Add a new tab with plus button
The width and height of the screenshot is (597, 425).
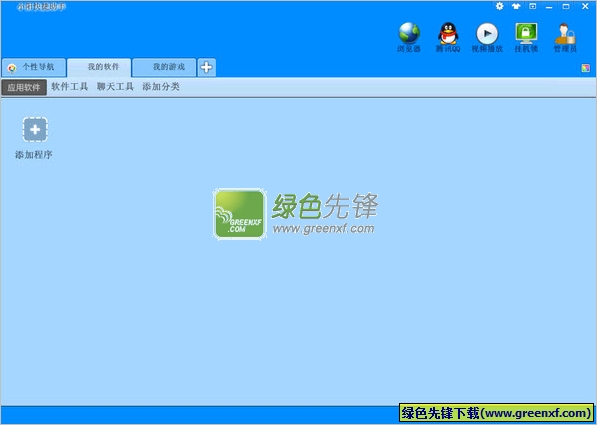pyautogui.click(x=206, y=67)
